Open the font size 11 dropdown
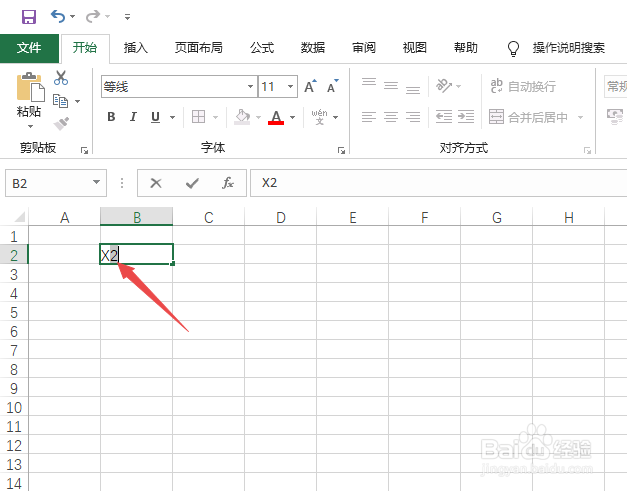The image size is (627, 491). [291, 86]
